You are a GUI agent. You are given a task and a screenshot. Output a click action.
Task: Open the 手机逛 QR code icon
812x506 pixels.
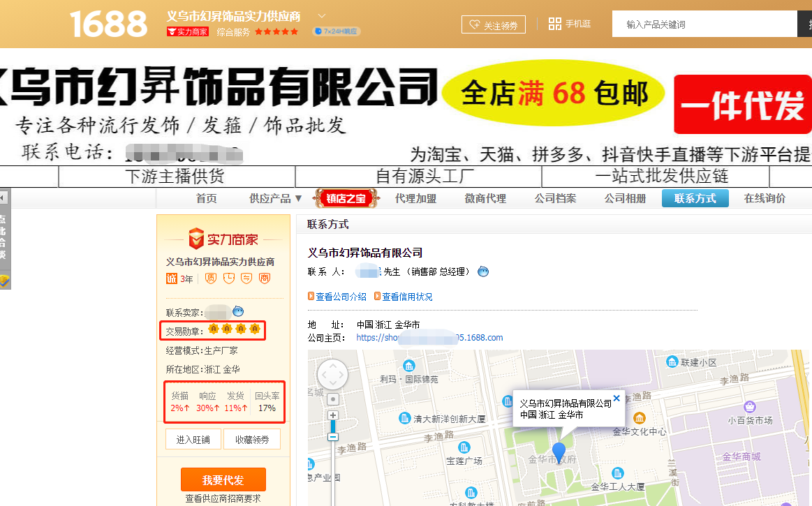pyautogui.click(x=554, y=24)
